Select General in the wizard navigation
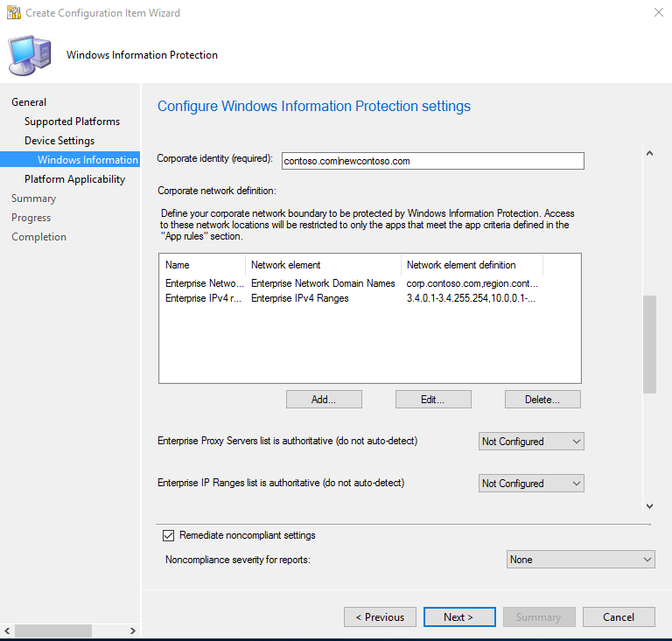The image size is (672, 641). (x=29, y=102)
